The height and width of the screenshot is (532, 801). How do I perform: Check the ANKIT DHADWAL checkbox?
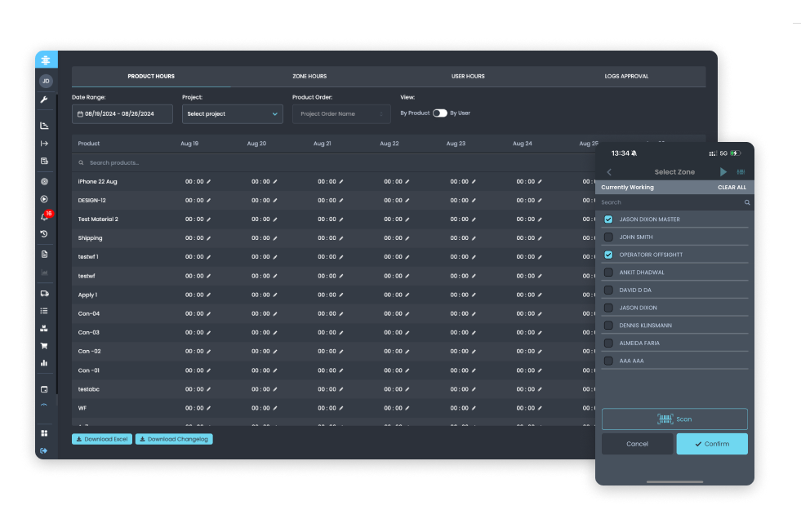[608, 273]
